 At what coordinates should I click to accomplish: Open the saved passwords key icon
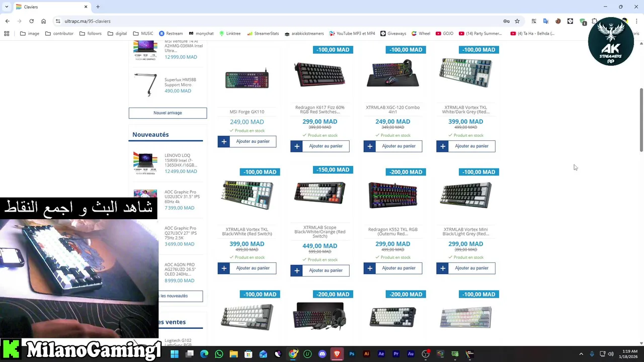[506, 21]
